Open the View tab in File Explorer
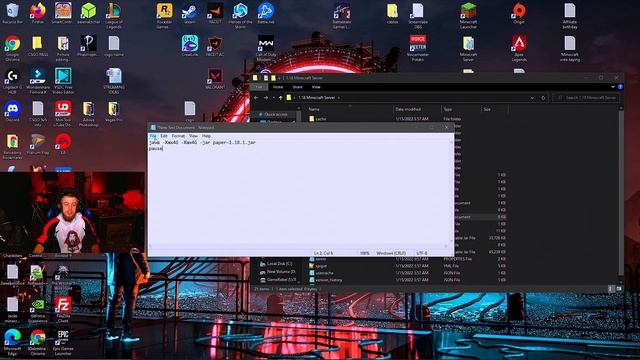The height and width of the screenshot is (360, 640). point(316,87)
